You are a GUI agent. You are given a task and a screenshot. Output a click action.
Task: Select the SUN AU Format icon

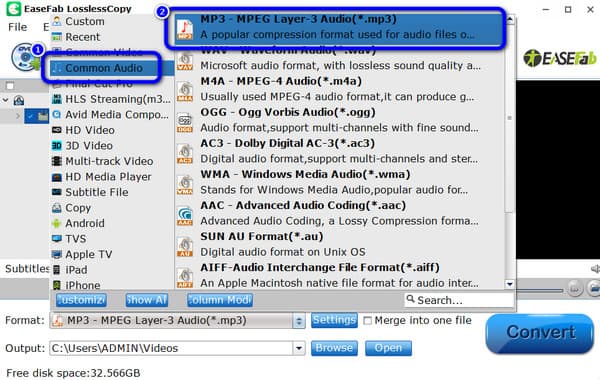[185, 246]
